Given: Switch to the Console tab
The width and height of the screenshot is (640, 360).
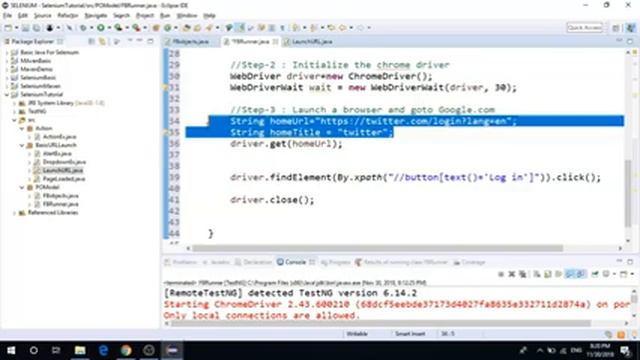Looking at the screenshot, I should click(x=295, y=262).
